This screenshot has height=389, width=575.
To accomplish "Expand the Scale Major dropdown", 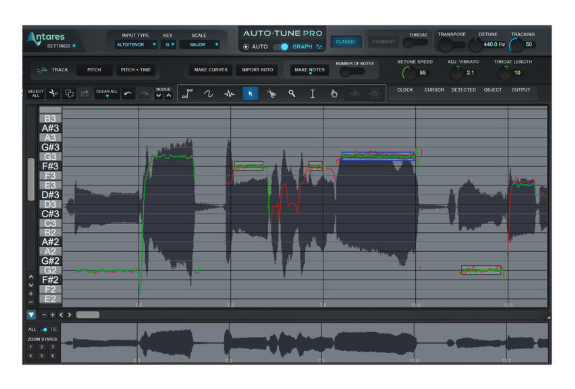I will (200, 44).
